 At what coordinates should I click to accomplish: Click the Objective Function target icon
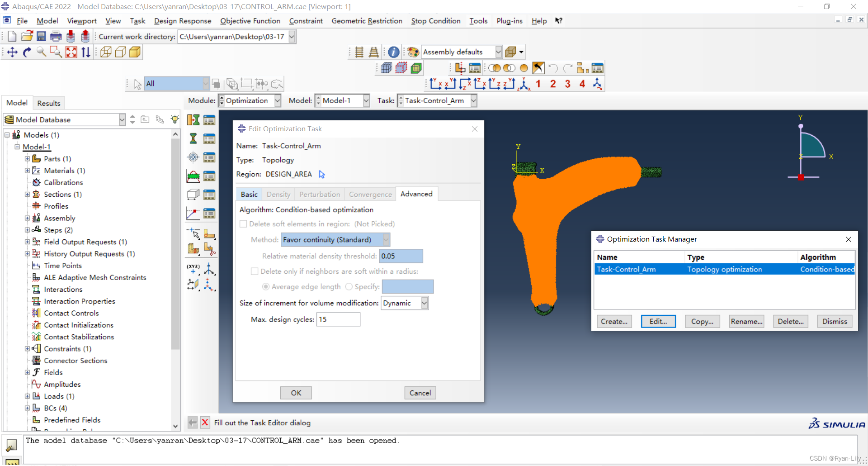(193, 157)
